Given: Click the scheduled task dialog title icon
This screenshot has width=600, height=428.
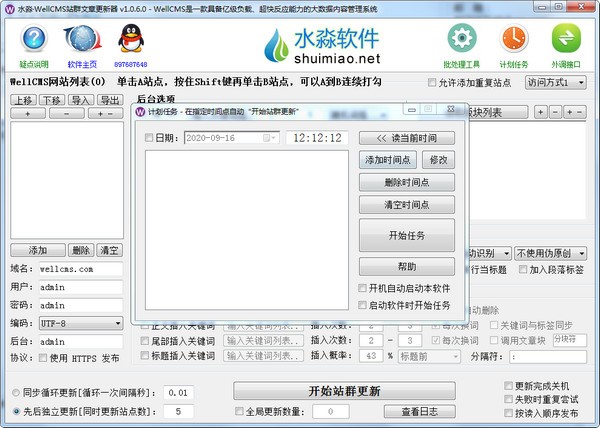Looking at the screenshot, I should (141, 113).
